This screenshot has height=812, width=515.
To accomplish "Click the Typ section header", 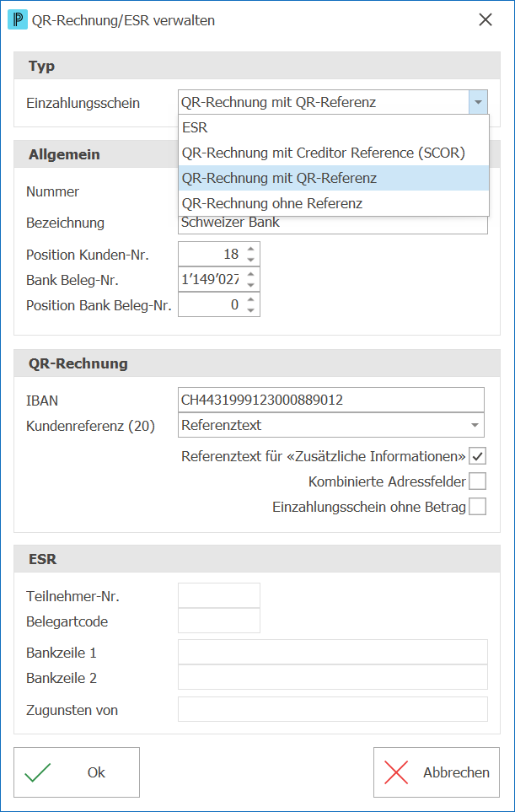I will [257, 66].
